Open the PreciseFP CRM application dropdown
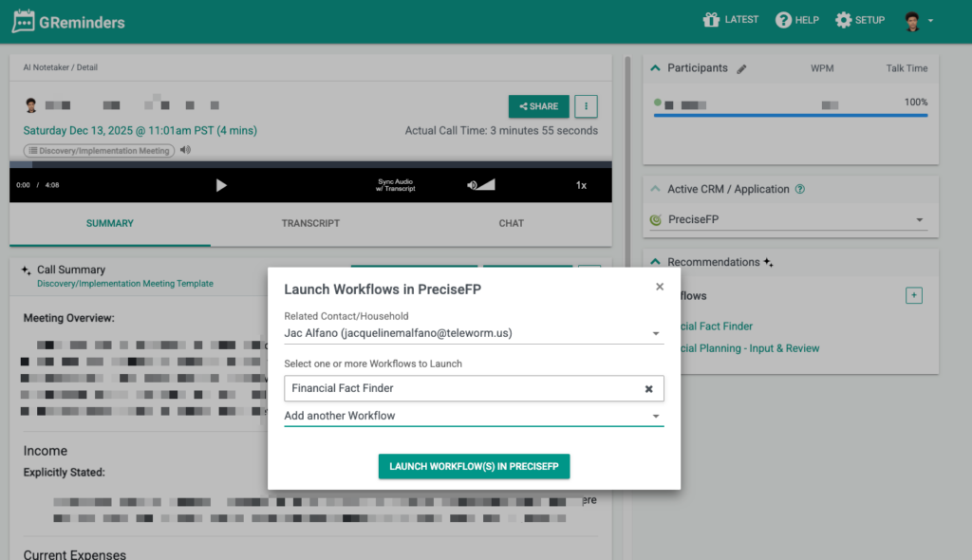The height and width of the screenshot is (560, 972). pyautogui.click(x=919, y=220)
